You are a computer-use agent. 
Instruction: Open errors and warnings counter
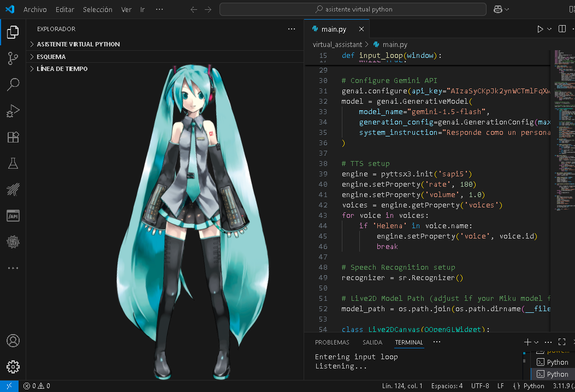coord(37,386)
